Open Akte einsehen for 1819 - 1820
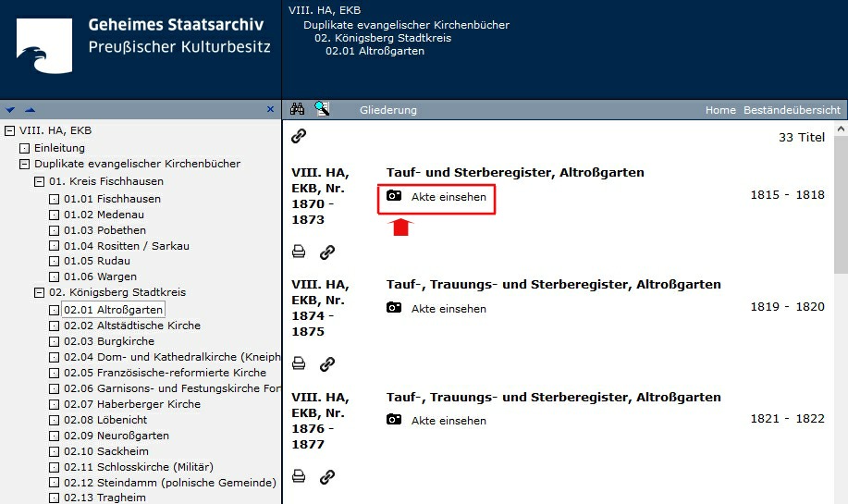This screenshot has width=848, height=504. pos(449,309)
